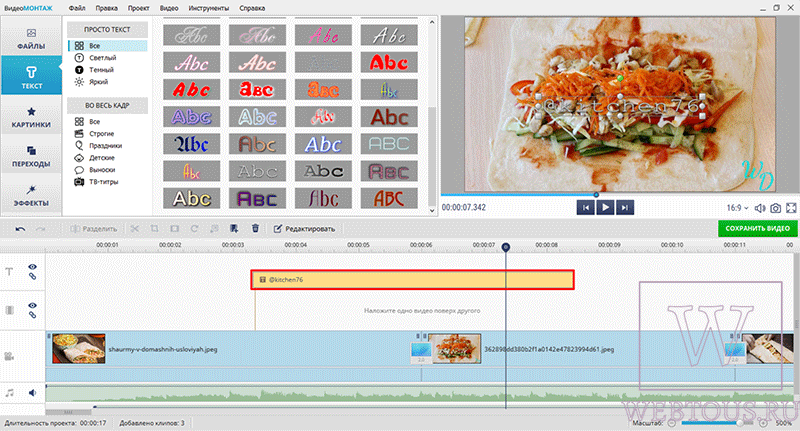Open fullscreen preview icon

tap(791, 208)
